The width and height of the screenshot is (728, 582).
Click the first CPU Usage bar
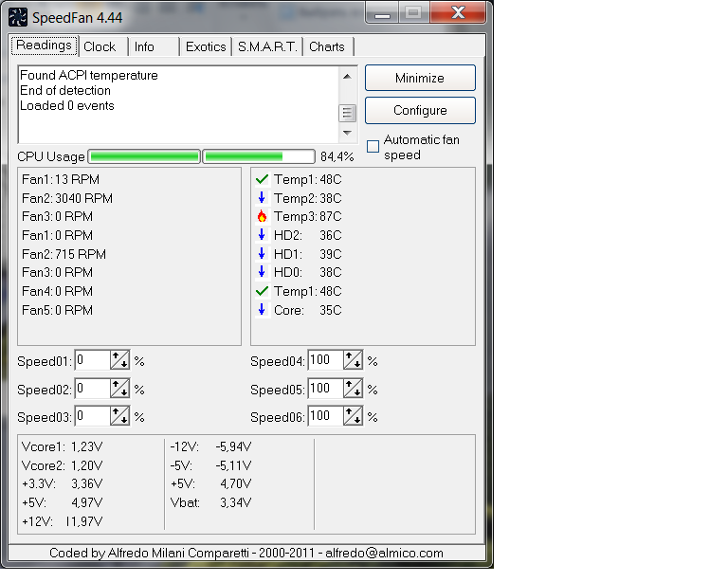coord(144,156)
